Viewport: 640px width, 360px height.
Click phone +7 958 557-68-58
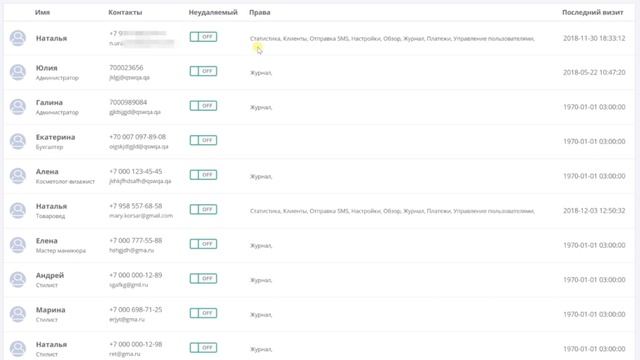136,206
